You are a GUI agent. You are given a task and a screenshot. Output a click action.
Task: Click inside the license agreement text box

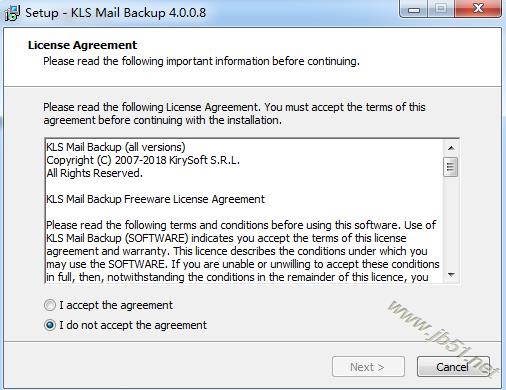244,211
